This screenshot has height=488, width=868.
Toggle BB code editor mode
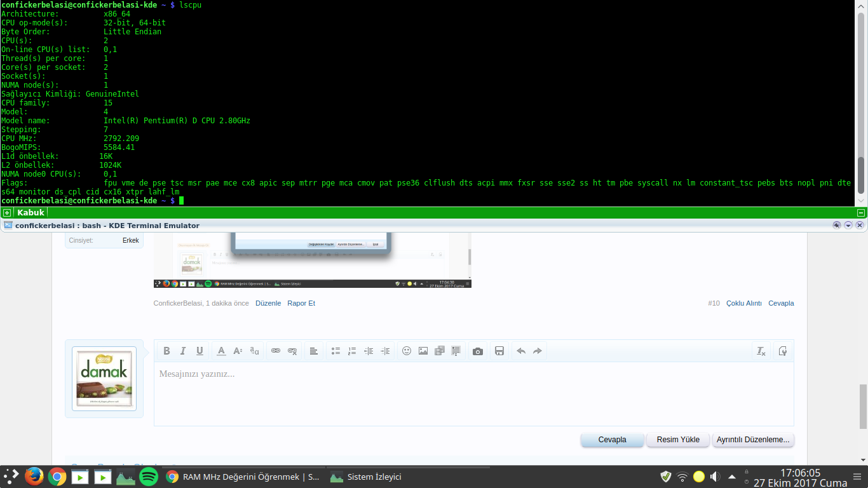(x=782, y=351)
